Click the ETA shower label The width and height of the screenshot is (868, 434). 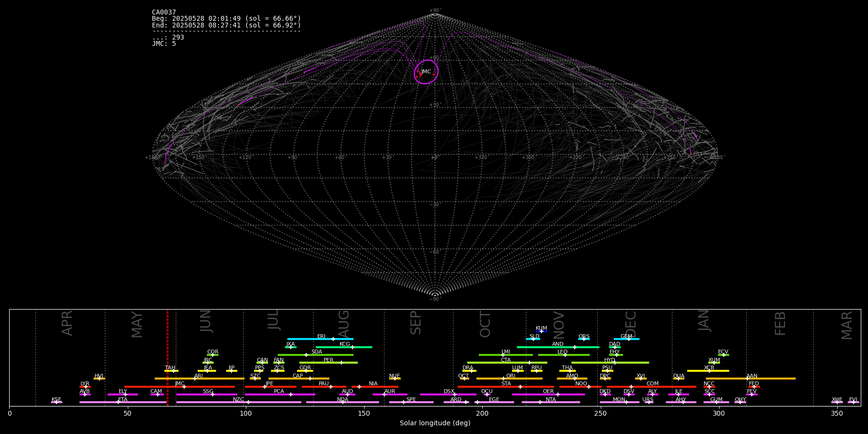pyautogui.click(x=123, y=400)
